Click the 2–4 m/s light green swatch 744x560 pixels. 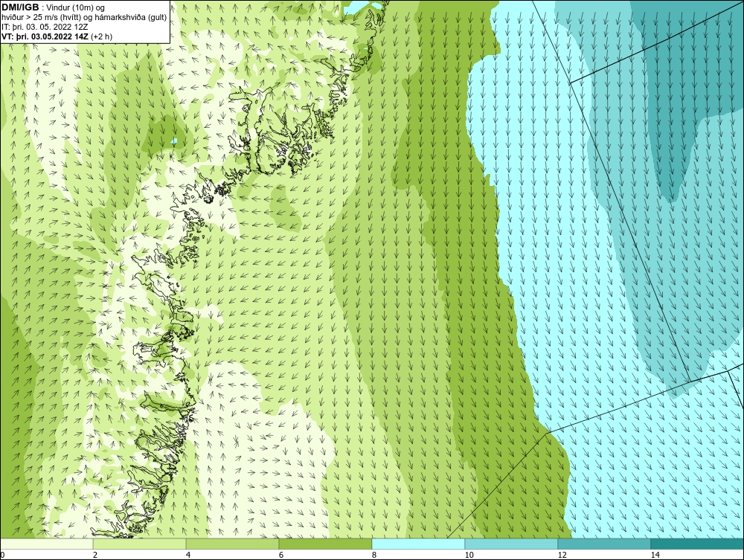[140, 544]
